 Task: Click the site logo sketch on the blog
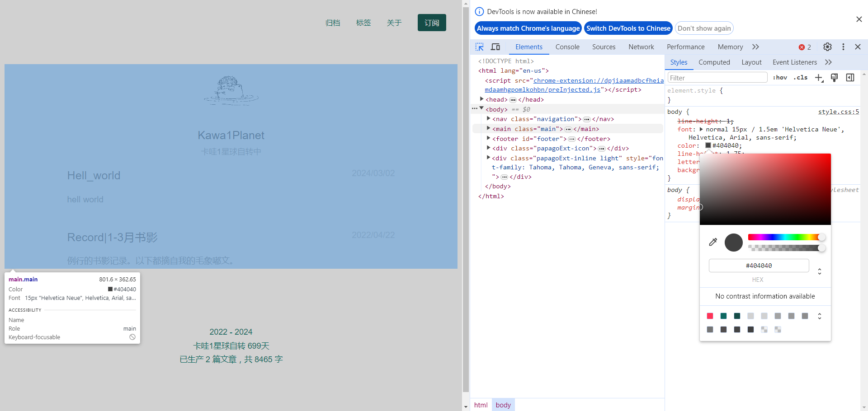coord(231,90)
